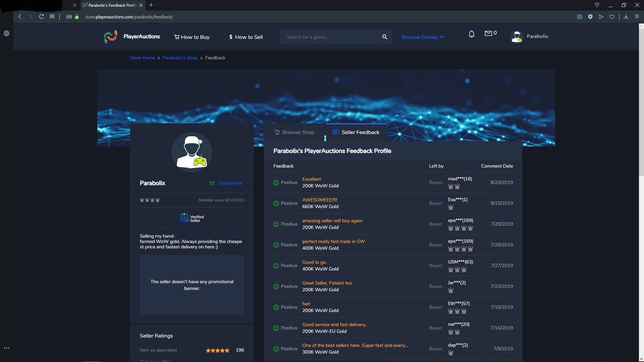Image resolution: width=644 pixels, height=362 pixels.
Task: Click perfect really fast trade in SW
Action: pyautogui.click(x=333, y=241)
